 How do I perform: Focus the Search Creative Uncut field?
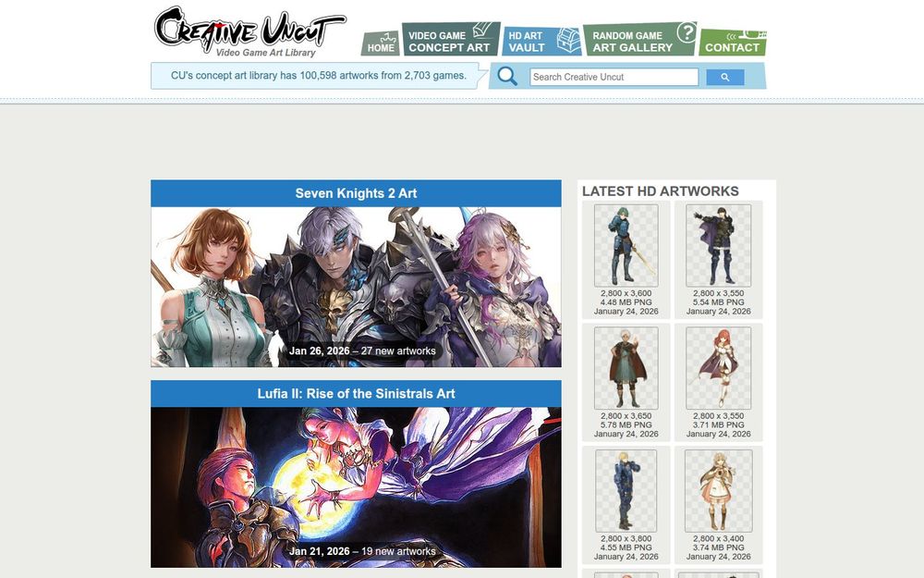[614, 77]
